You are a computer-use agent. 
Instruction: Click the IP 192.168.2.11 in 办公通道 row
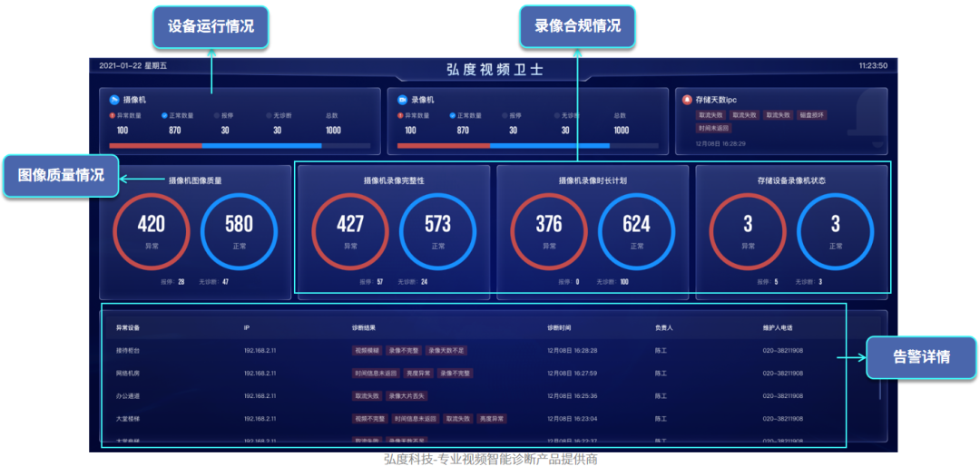tap(260, 396)
